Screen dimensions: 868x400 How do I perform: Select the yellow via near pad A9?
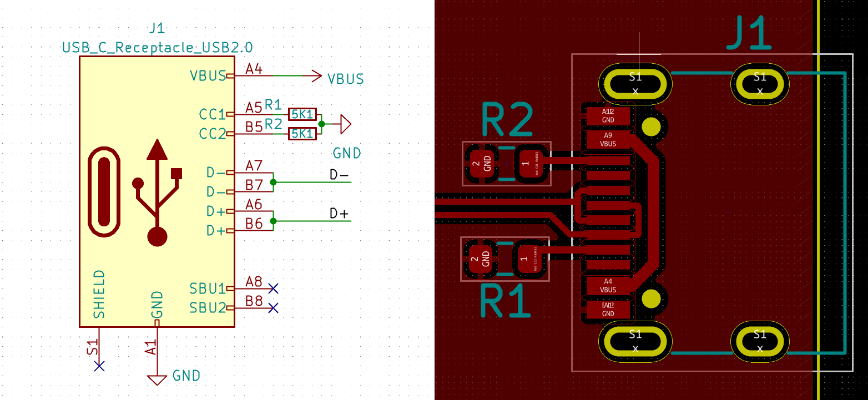650,128
